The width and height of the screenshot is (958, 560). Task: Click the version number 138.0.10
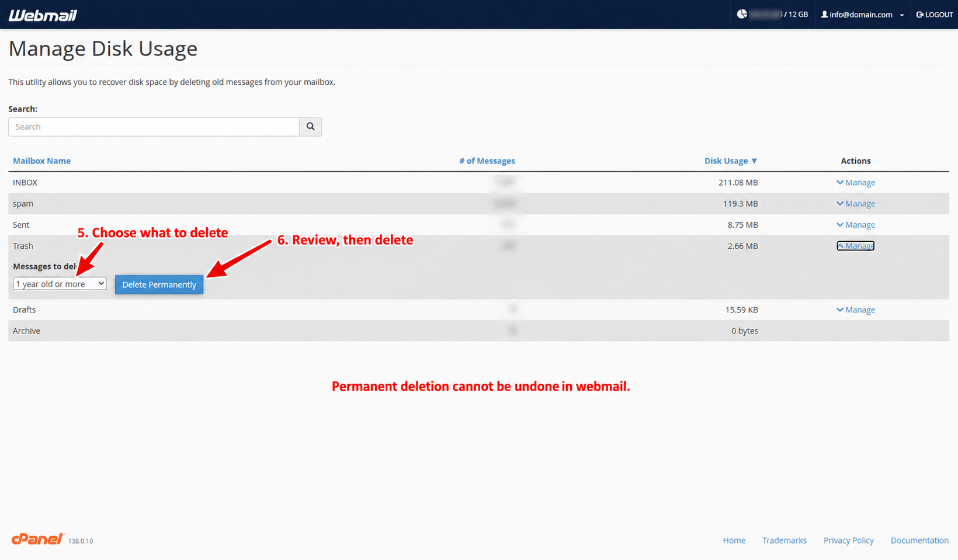[x=81, y=541]
